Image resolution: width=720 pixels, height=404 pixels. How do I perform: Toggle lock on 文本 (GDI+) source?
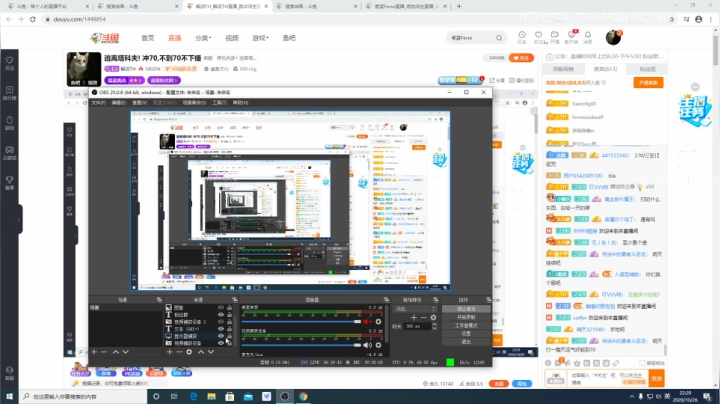[x=229, y=329]
